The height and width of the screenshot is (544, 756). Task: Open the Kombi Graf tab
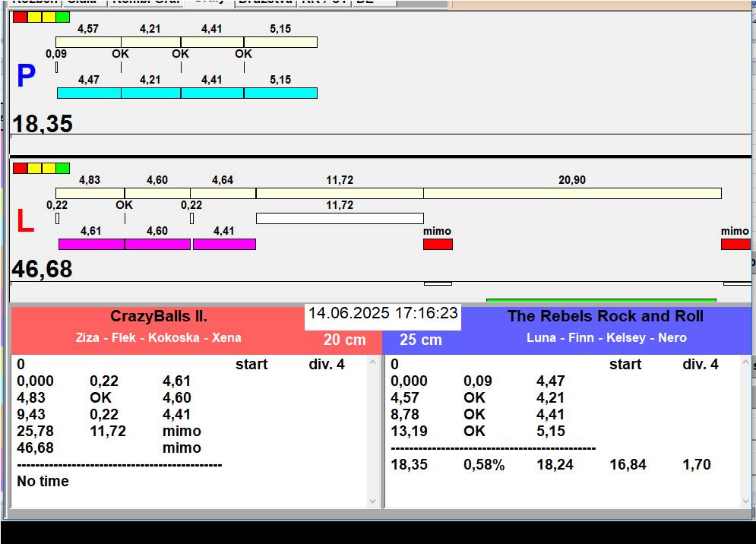pos(146,2)
